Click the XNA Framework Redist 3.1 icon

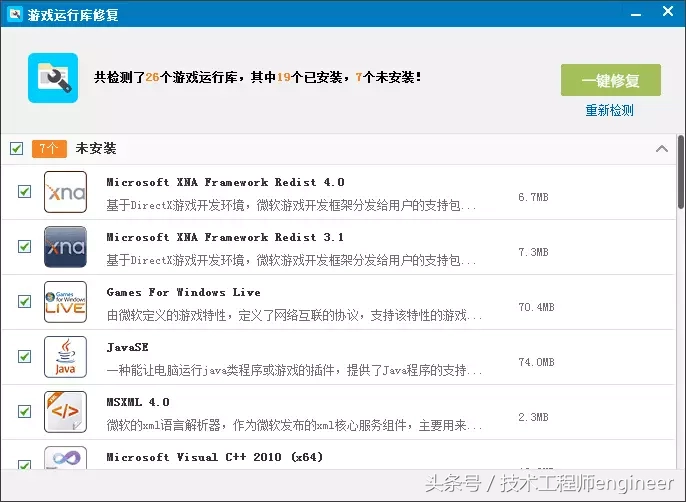click(66, 247)
